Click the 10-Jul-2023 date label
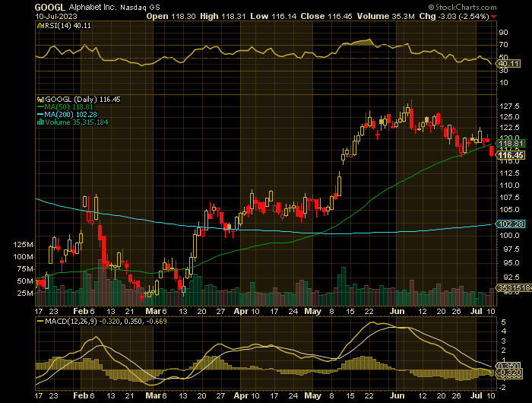This screenshot has width=532, height=403. [56, 16]
